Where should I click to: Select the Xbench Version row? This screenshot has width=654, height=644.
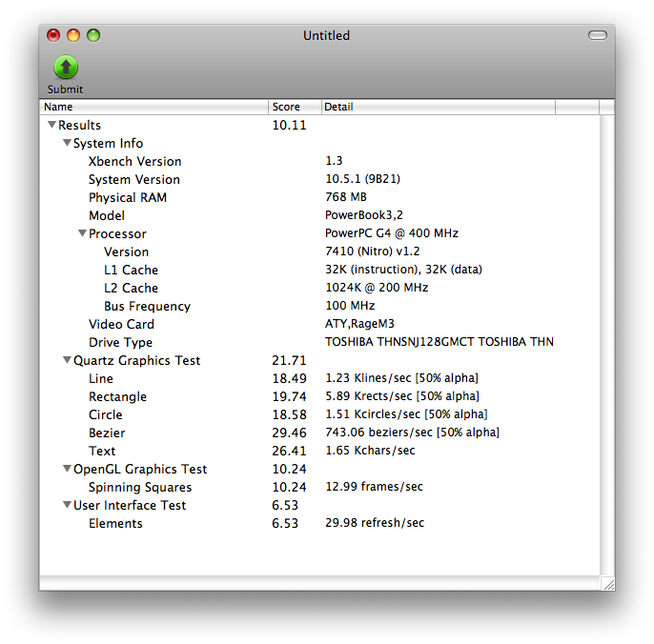[320, 161]
